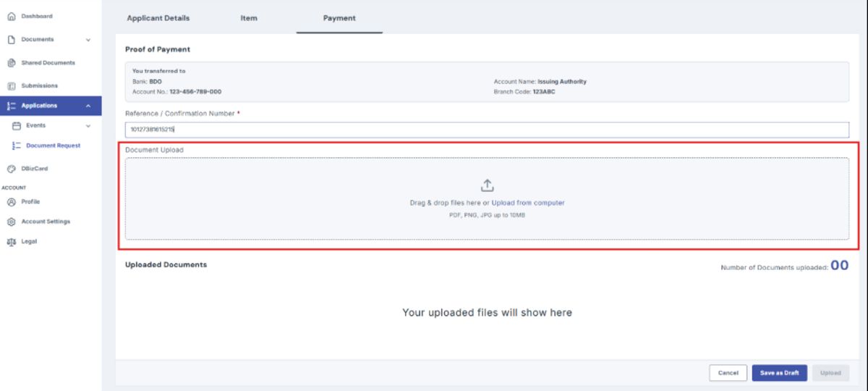
Task: Click the Account Settings gear icon
Action: tap(12, 222)
